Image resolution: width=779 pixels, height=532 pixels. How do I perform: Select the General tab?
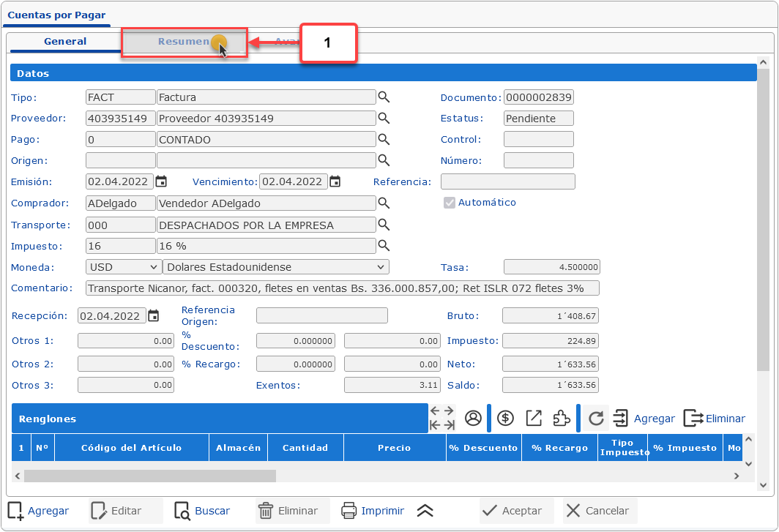65,42
